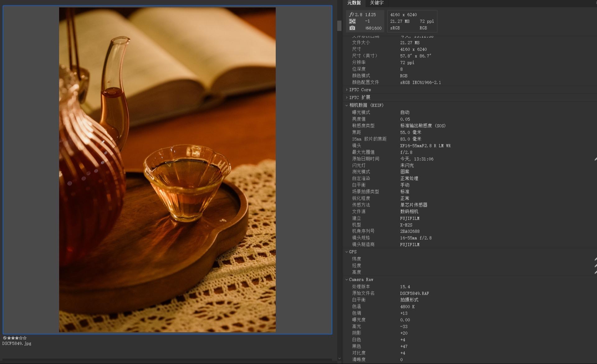Set rating to four stars
This screenshot has width=597, height=364.
[21, 338]
